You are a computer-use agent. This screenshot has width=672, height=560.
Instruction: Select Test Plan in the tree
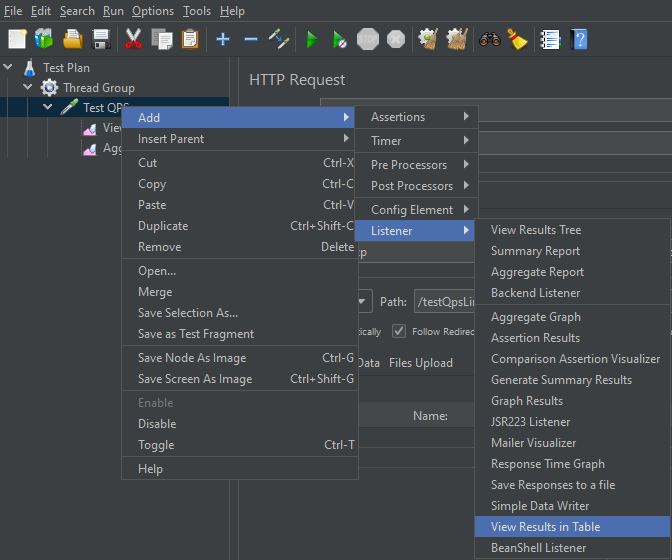(x=66, y=68)
